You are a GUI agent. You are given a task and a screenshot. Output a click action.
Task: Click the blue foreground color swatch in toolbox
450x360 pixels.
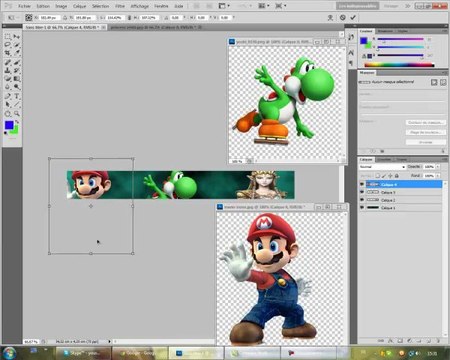coord(9,125)
